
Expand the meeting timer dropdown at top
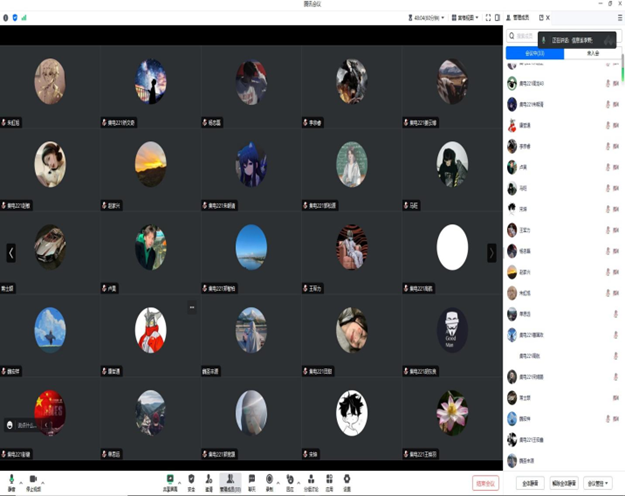[427, 17]
